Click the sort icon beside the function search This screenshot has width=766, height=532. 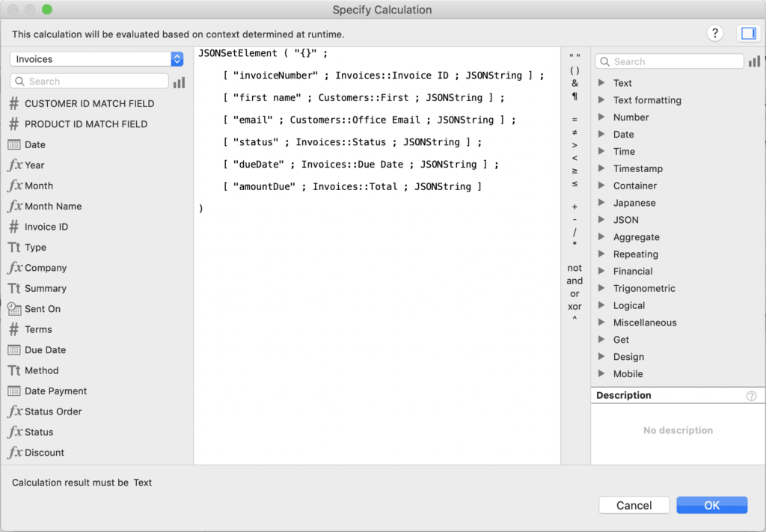coord(755,61)
